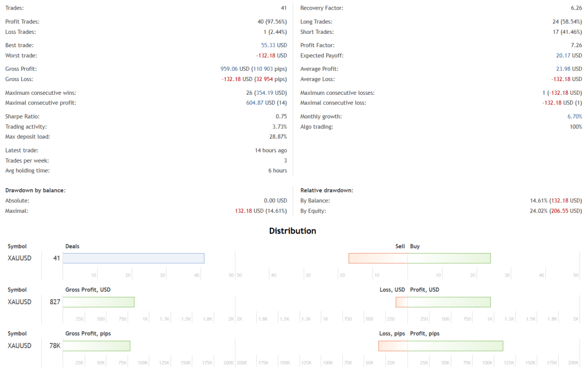Screen dimensions: 588x372
Task: Click the Worst trade value -132.18 USD
Action: pyautogui.click(x=271, y=55)
